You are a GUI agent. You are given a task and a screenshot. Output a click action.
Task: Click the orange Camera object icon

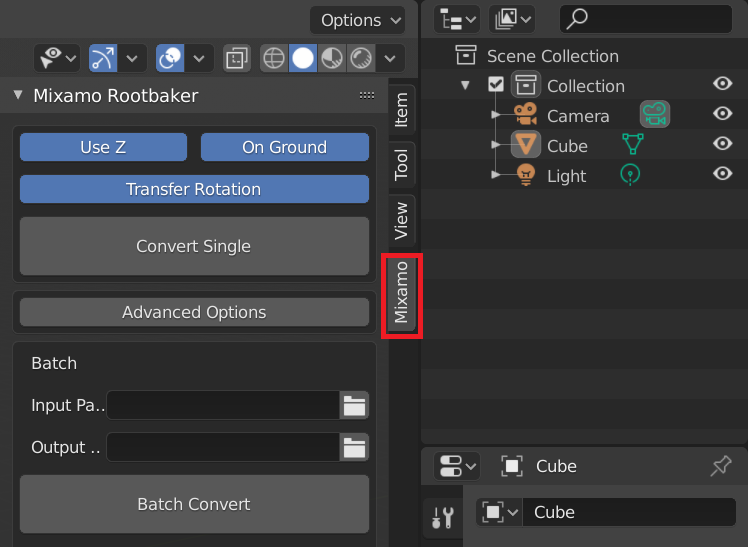[526, 114]
